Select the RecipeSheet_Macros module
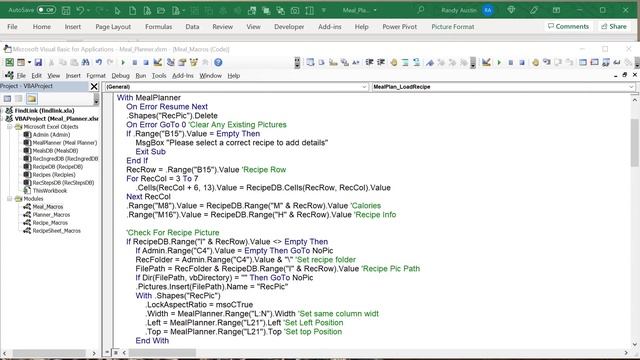This screenshot has width=640, height=360. point(56,231)
